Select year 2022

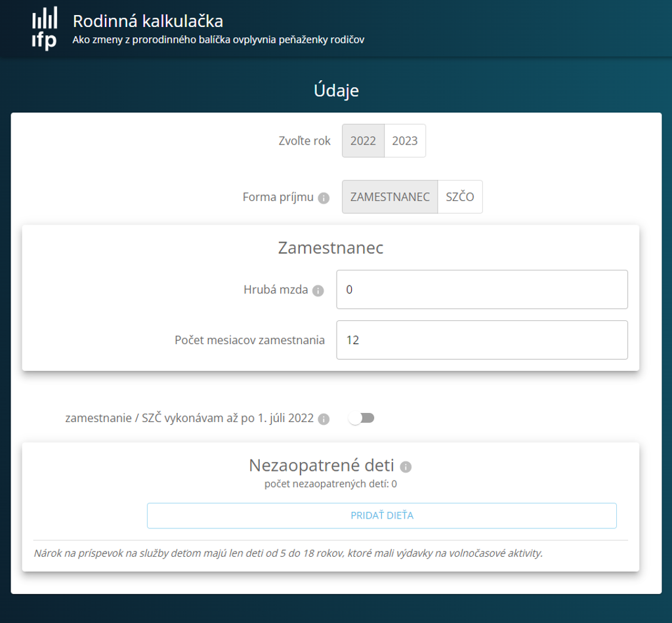click(363, 141)
